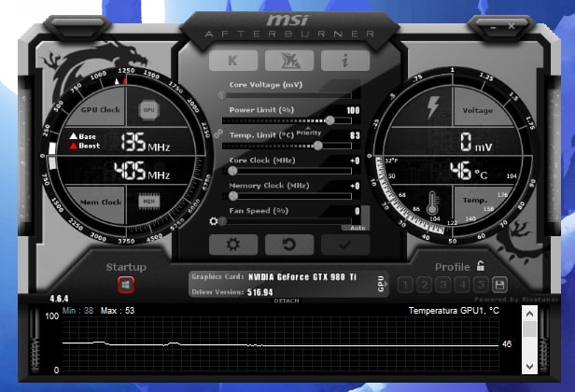Image resolution: width=575 pixels, height=392 pixels.
Task: Click the Memory Clock value +0
Action: coord(355,186)
